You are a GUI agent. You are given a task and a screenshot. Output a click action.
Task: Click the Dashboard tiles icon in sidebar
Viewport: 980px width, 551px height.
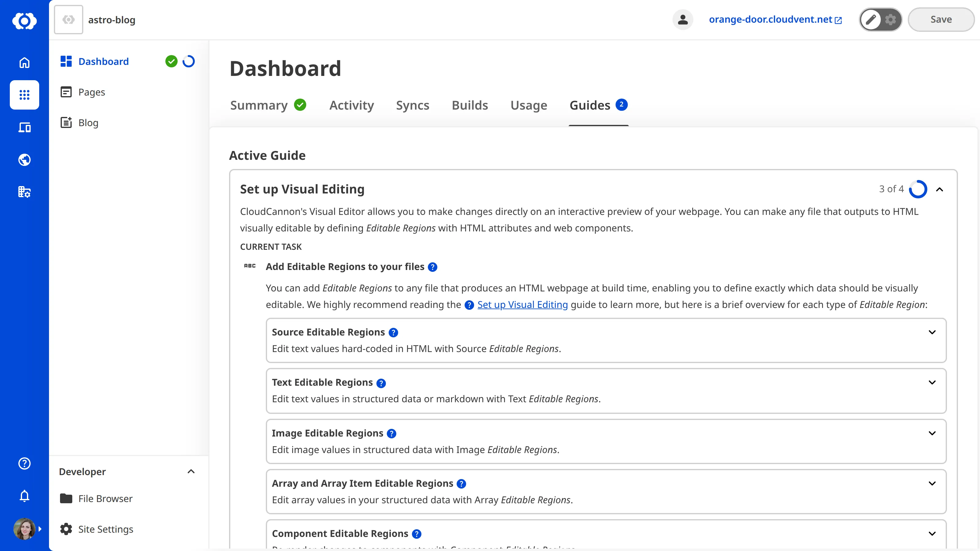click(x=66, y=61)
